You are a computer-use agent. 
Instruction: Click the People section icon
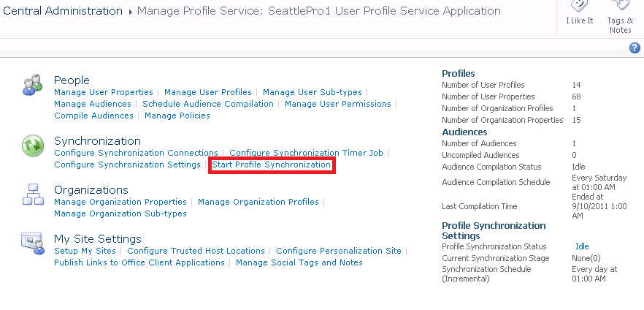pyautogui.click(x=33, y=86)
